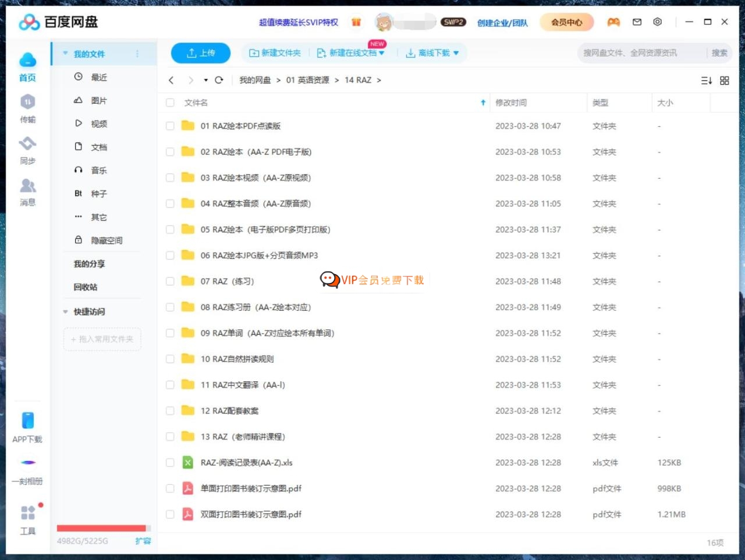The height and width of the screenshot is (560, 745).
Task: Click ascending sort arrow in 文件名 header
Action: pyautogui.click(x=483, y=102)
